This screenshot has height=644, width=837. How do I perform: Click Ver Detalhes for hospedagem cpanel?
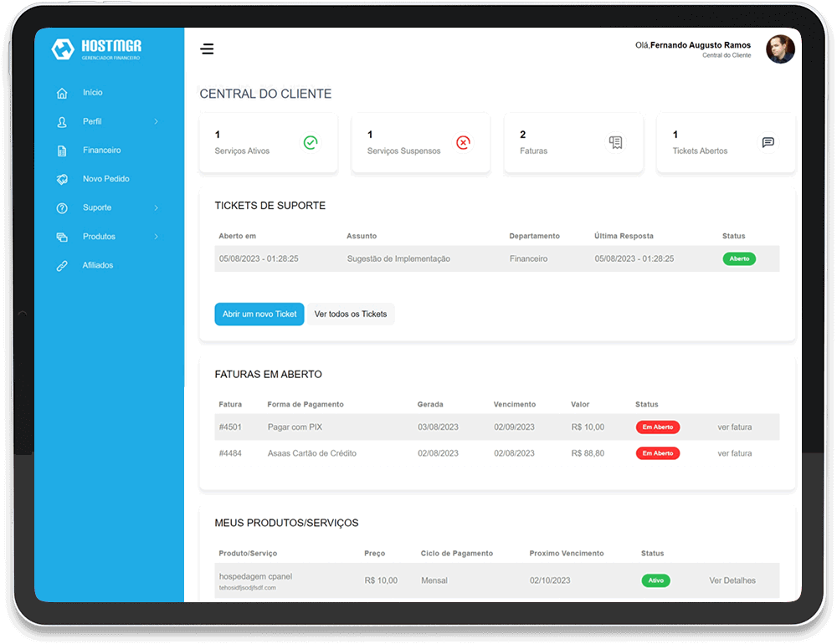[x=732, y=580]
